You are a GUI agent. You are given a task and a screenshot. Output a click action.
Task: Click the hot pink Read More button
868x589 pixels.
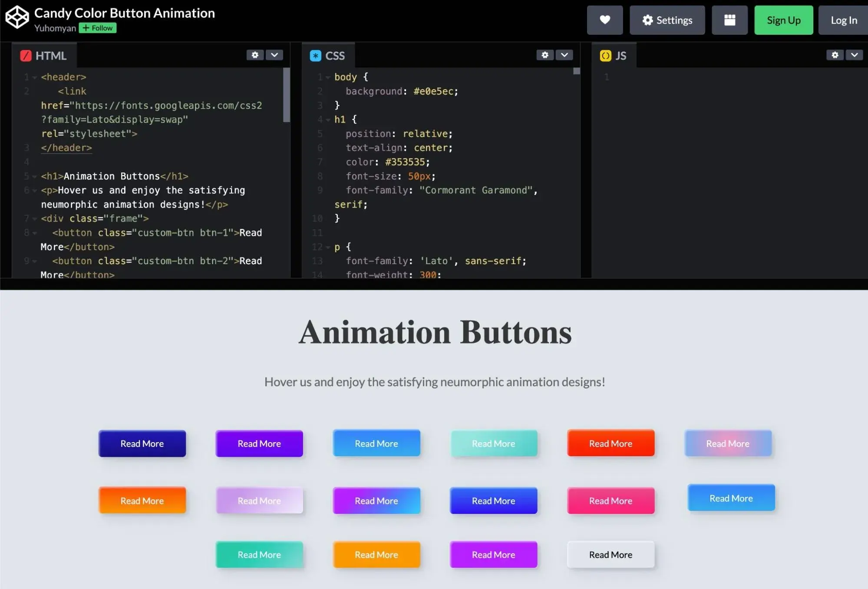point(611,500)
